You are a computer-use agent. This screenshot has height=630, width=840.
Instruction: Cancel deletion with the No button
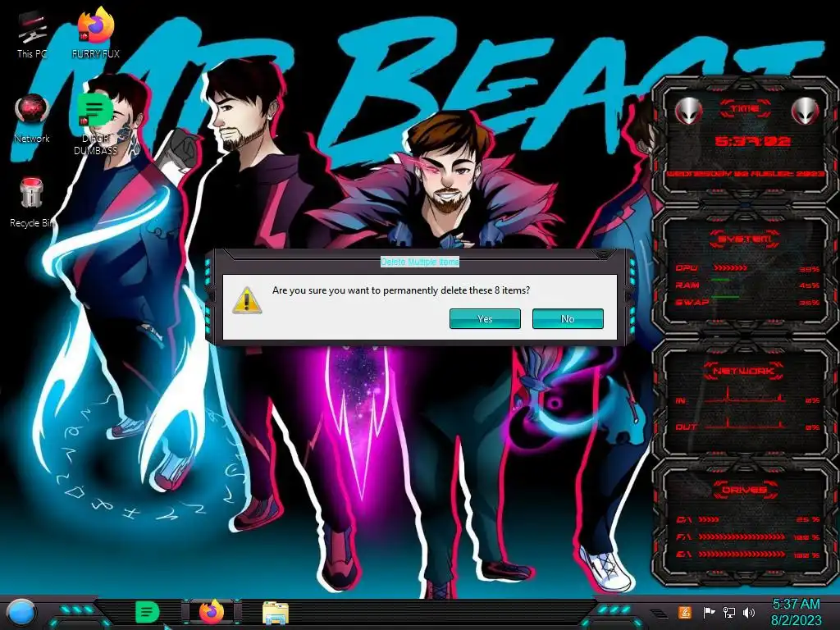[x=568, y=319]
